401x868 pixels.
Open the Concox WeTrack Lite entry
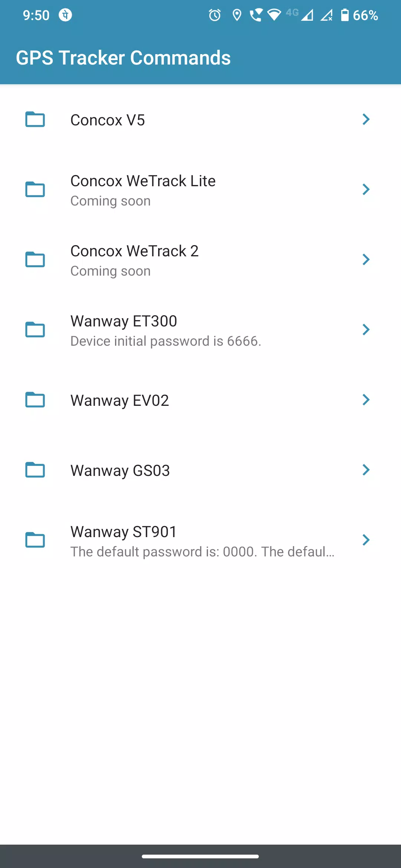[x=200, y=190]
